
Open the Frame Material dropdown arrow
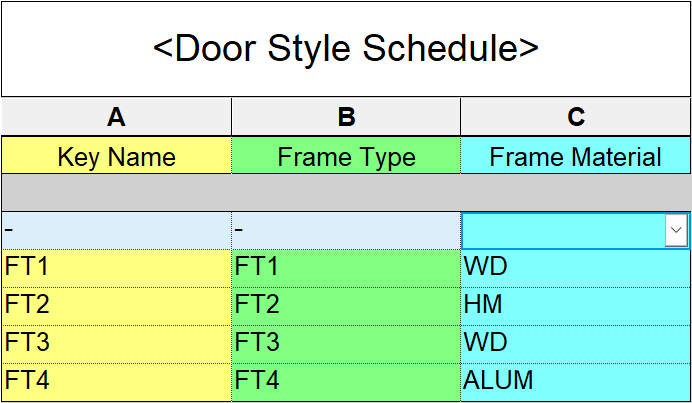click(677, 231)
